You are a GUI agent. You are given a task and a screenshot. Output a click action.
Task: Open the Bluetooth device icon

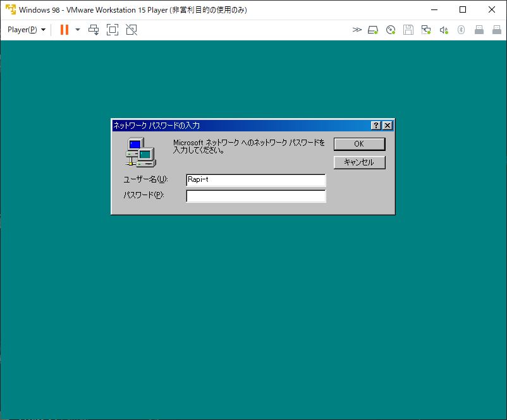click(x=461, y=30)
